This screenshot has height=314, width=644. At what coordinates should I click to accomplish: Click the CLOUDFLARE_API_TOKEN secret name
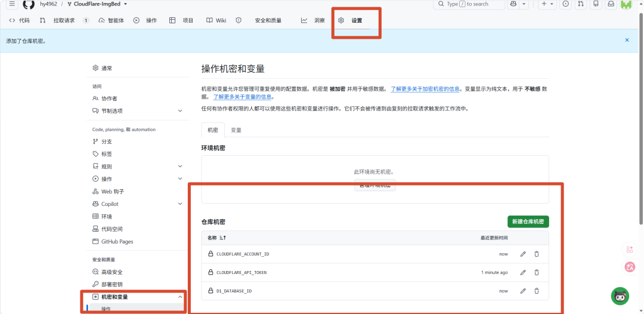tap(242, 272)
